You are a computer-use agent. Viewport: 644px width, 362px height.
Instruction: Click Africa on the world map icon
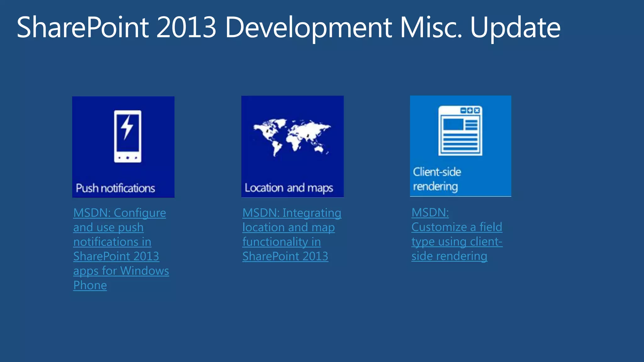tap(294, 141)
